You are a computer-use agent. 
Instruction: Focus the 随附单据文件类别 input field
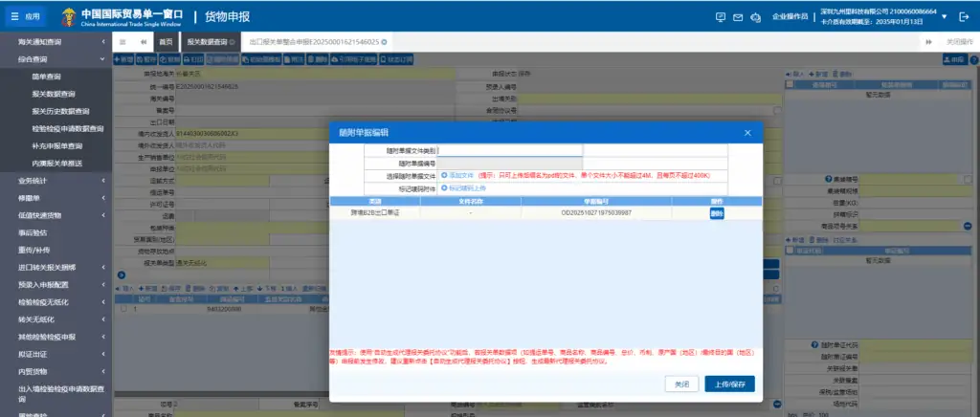[x=509, y=150]
